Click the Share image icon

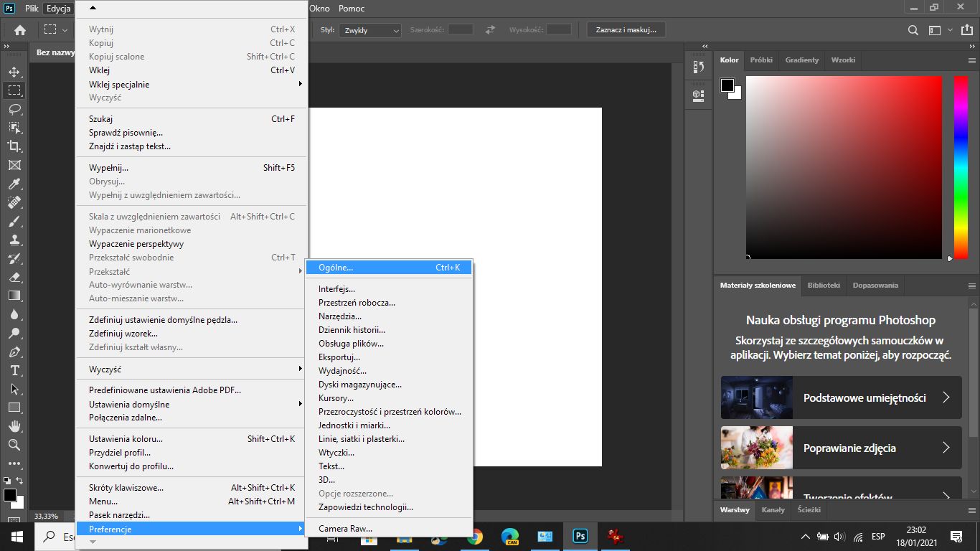click(967, 30)
